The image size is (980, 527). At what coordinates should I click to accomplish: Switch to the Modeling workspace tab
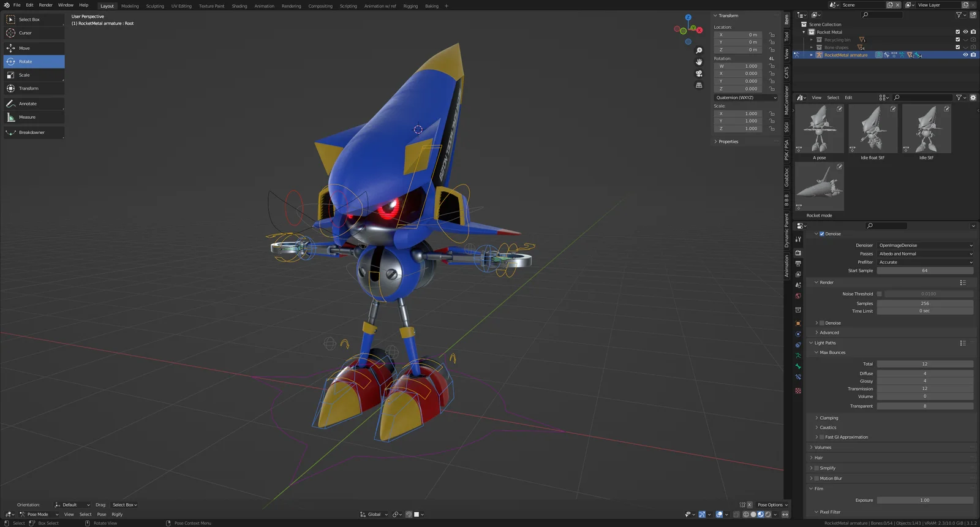click(x=130, y=6)
